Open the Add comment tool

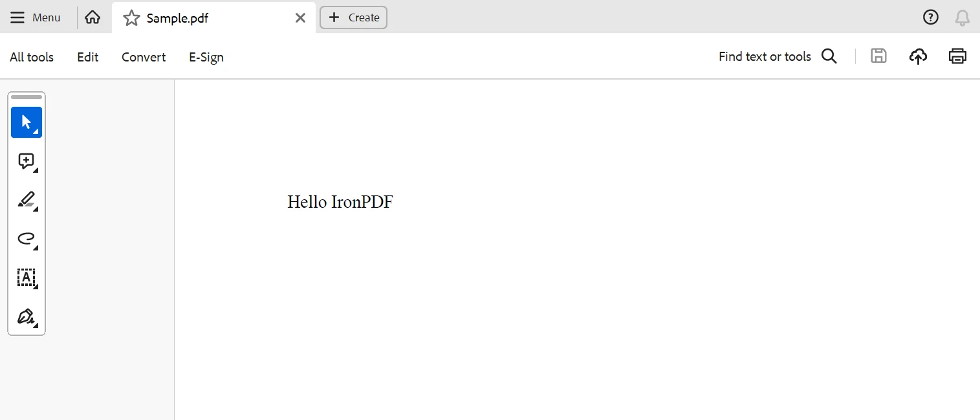pyautogui.click(x=26, y=161)
